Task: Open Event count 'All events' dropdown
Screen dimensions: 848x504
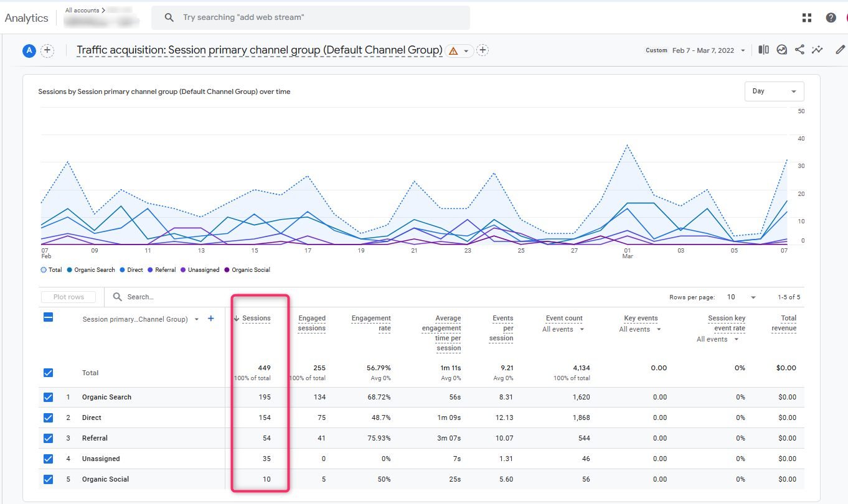Action: (x=563, y=330)
